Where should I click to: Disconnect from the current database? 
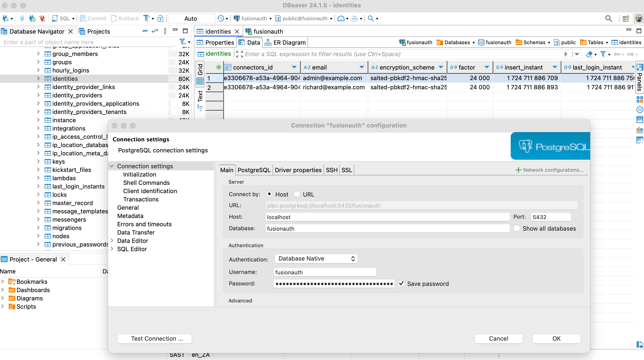[x=42, y=18]
